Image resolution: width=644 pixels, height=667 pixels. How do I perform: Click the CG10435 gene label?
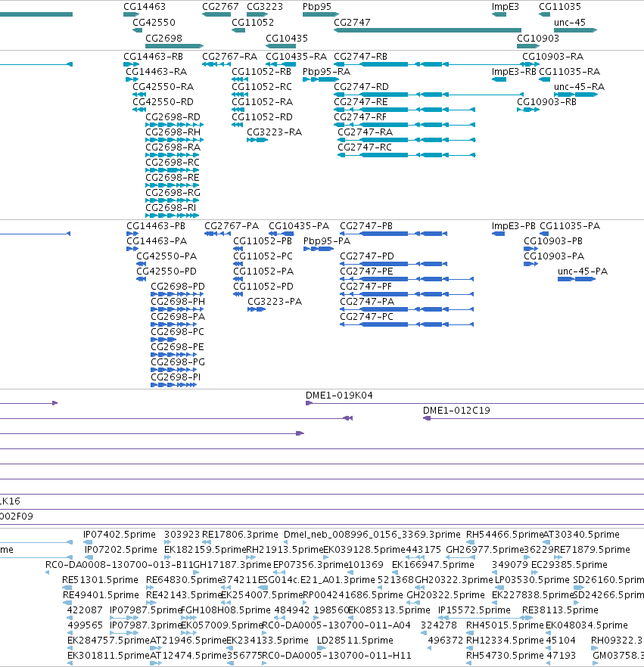coord(287,39)
